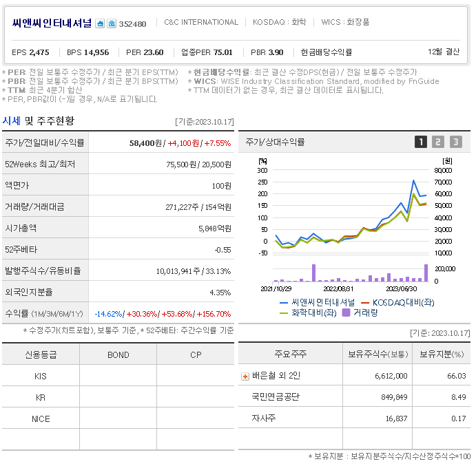476x466 pixels.
Task: Click the 거래량 value 271,227주 / 154억원
Action: [198, 207]
